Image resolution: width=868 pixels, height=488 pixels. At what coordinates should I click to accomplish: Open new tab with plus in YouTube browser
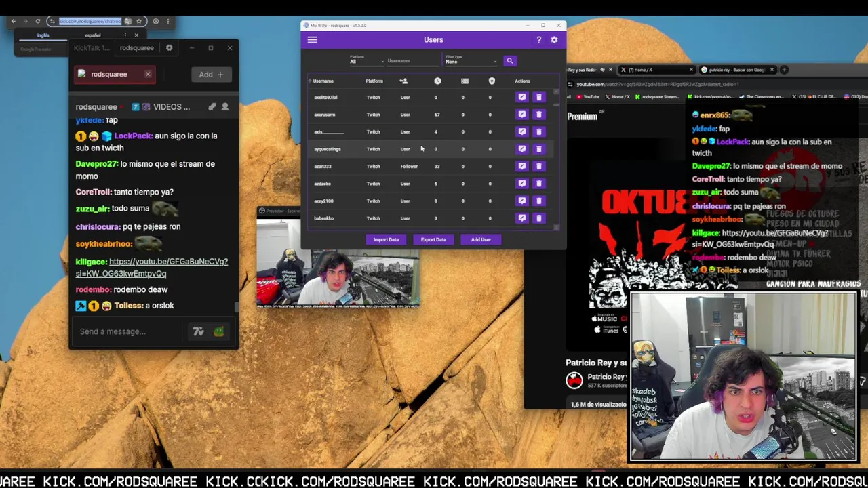784,70
